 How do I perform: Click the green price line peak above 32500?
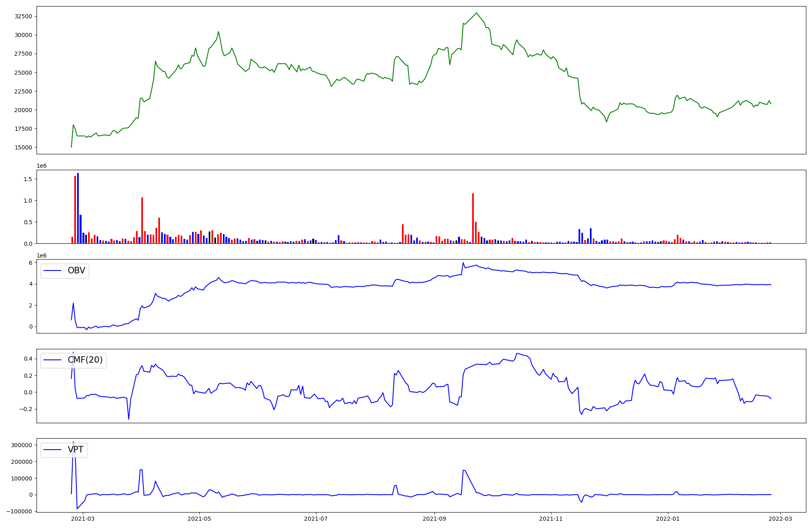coord(477,13)
